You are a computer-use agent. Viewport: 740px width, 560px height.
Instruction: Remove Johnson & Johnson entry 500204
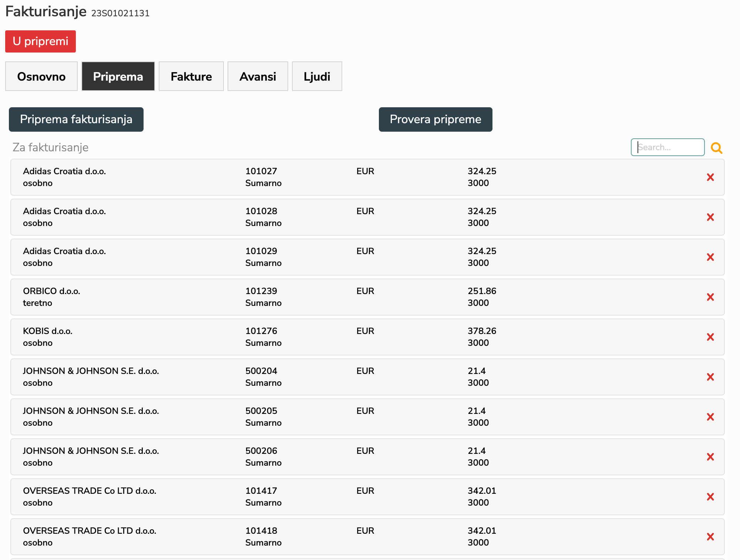[x=710, y=377]
